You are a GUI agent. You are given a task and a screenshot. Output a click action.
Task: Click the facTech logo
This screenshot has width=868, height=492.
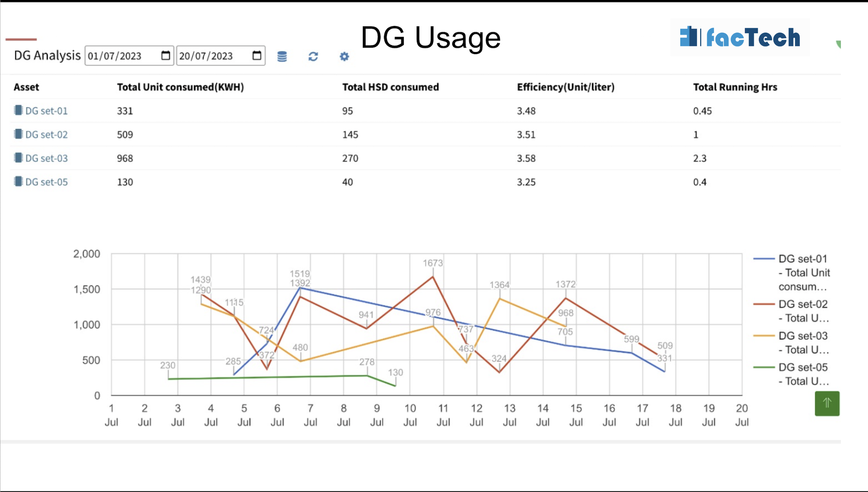739,37
